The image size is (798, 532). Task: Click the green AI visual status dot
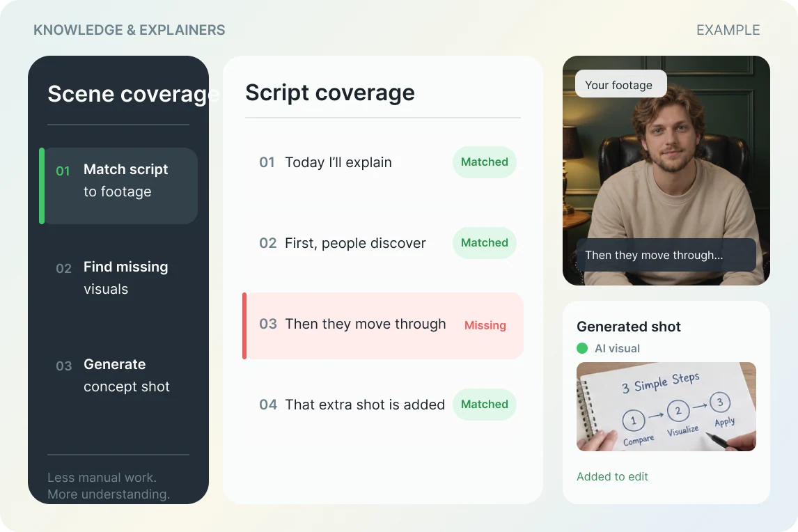pyautogui.click(x=582, y=348)
